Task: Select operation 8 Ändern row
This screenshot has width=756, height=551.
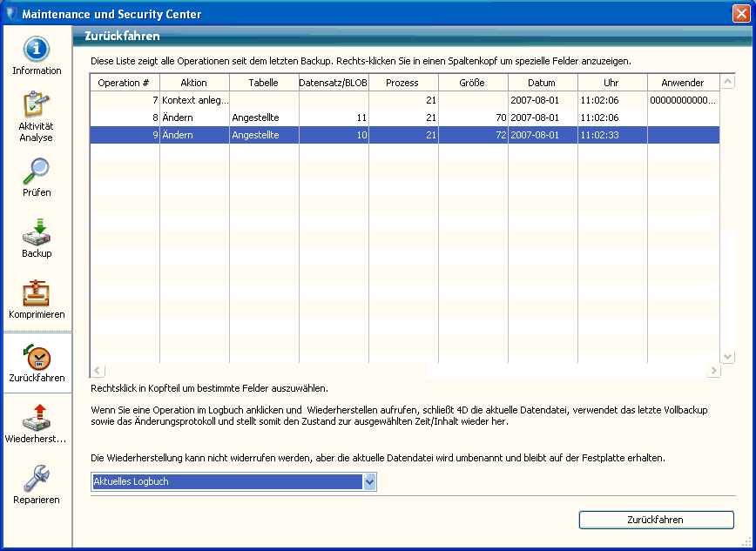Action: [261, 118]
